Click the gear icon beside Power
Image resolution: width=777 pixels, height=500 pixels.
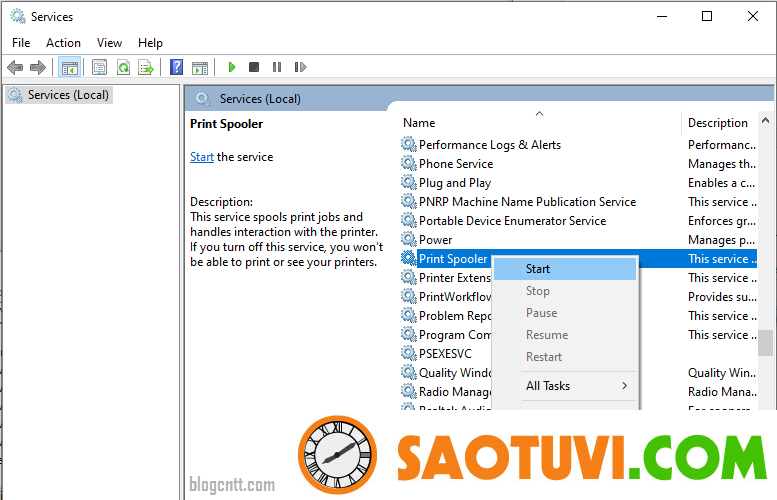pyautogui.click(x=408, y=239)
